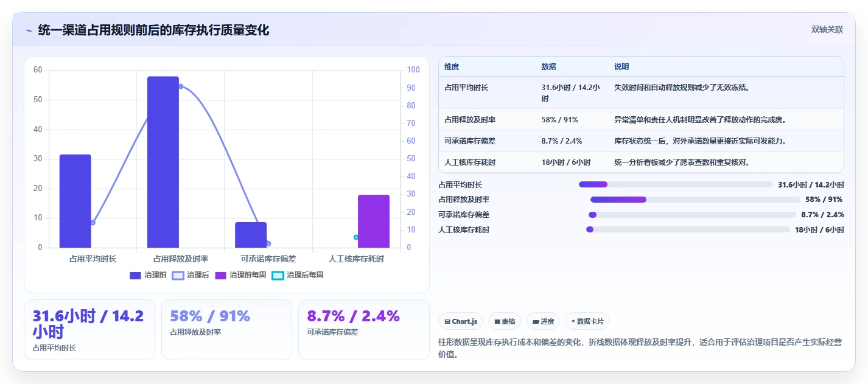Click the teal data point near 人工核库存耗时
The image size is (868, 384).
click(356, 237)
